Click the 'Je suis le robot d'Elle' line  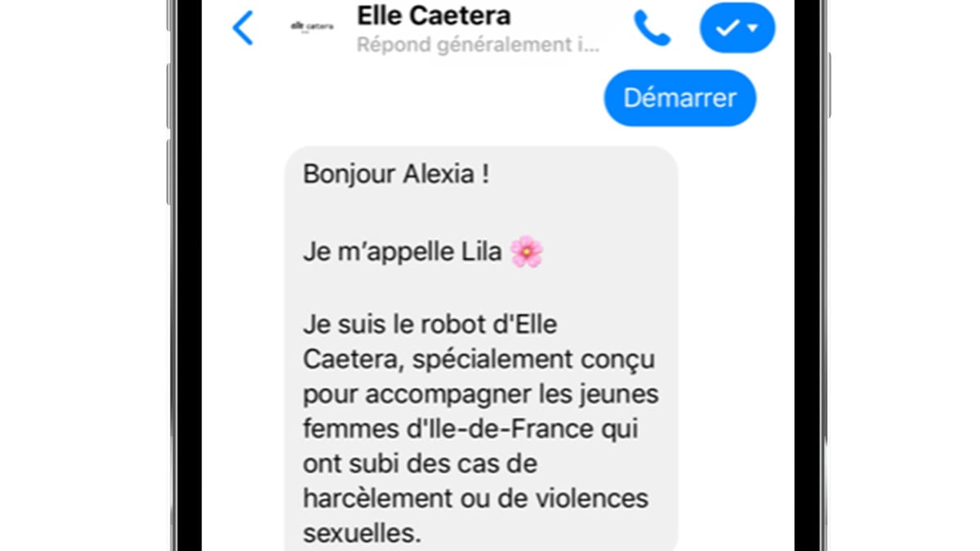pyautogui.click(x=430, y=324)
